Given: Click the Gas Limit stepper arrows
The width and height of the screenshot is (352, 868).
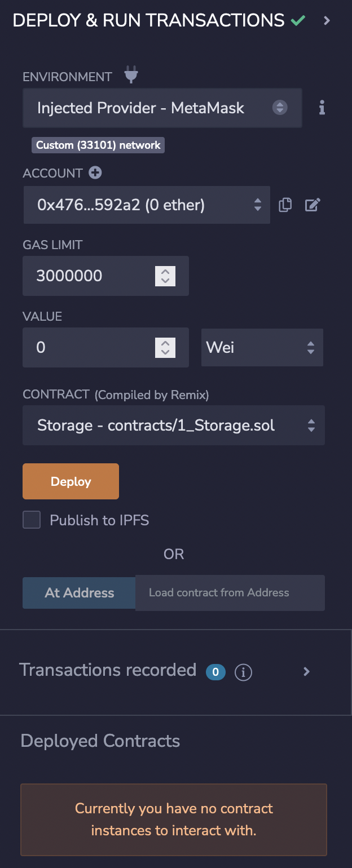Looking at the screenshot, I should pos(165,276).
